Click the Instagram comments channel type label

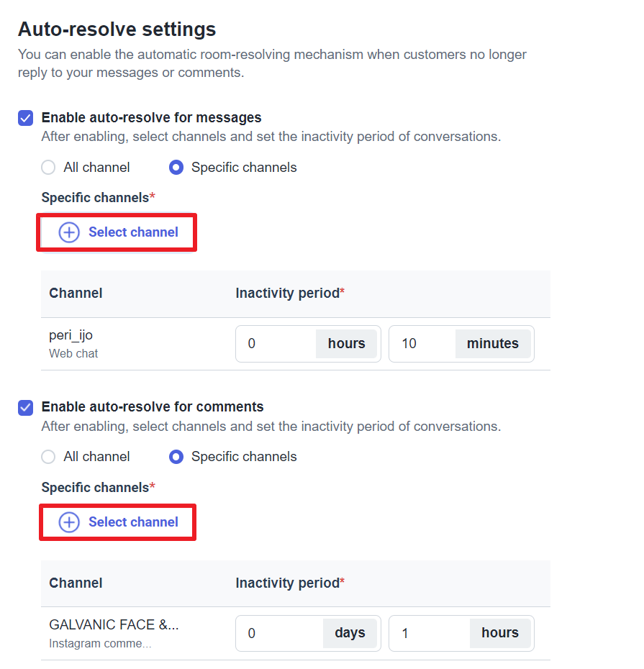pyautogui.click(x=100, y=644)
